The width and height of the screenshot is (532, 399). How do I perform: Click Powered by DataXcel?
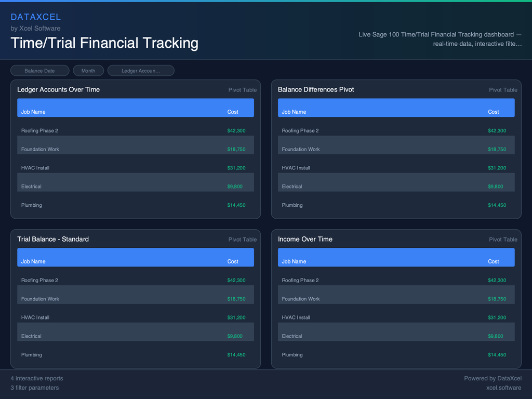point(493,378)
